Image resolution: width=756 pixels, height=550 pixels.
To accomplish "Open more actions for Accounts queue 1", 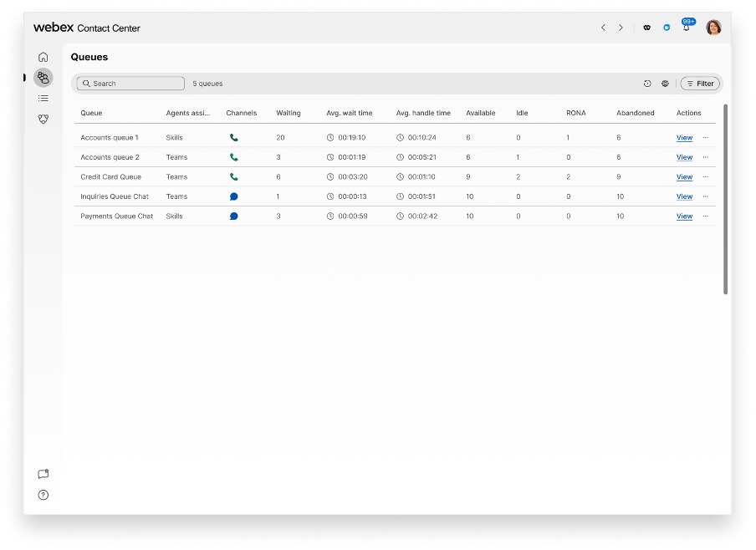I will pyautogui.click(x=705, y=137).
